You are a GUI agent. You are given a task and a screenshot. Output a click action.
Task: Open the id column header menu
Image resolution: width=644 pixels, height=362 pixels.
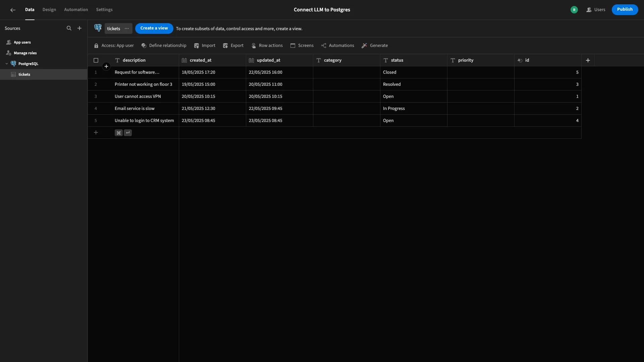click(x=548, y=60)
